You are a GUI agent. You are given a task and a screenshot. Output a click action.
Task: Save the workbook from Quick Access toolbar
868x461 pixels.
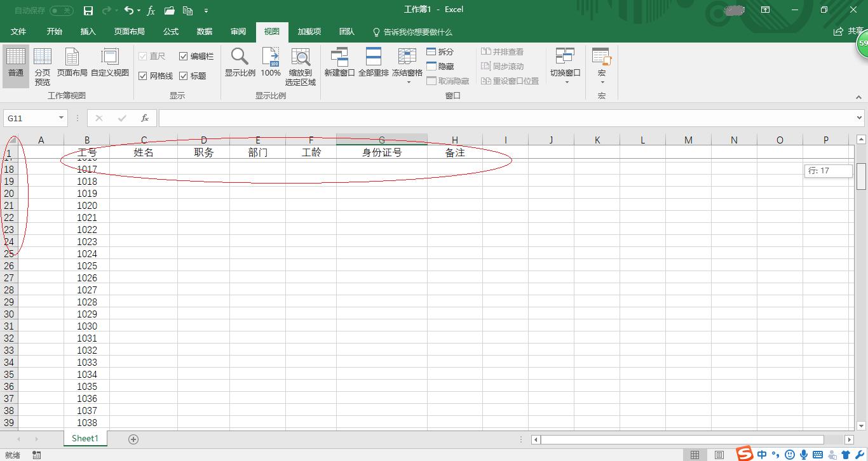click(x=88, y=10)
